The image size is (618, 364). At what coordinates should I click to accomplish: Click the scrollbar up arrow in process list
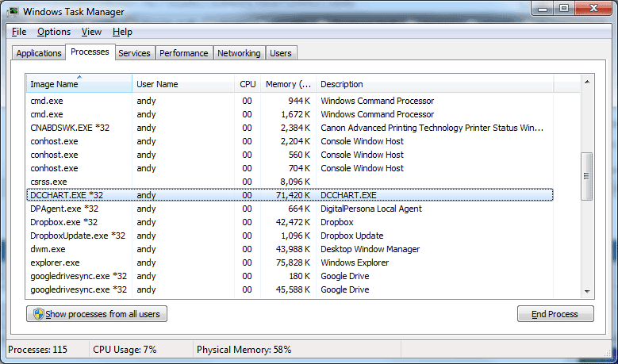click(587, 81)
